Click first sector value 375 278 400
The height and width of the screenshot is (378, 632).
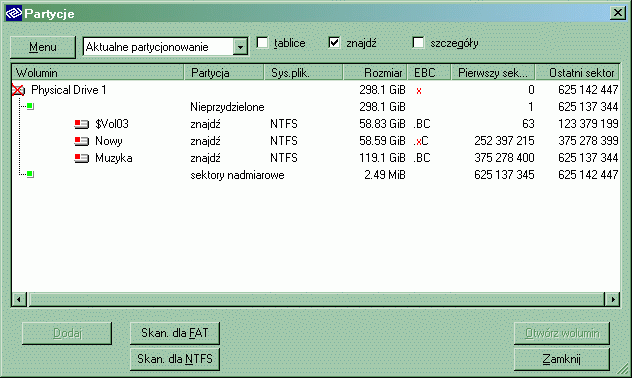504,158
